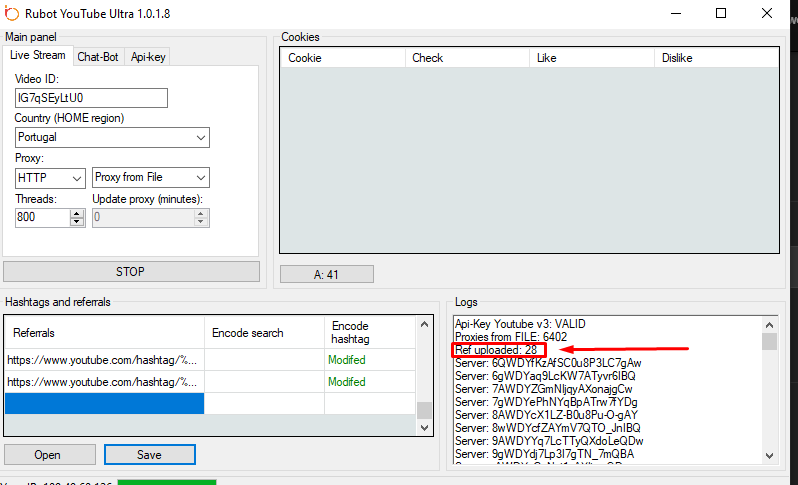Click the Video ID input field

[x=91, y=98]
